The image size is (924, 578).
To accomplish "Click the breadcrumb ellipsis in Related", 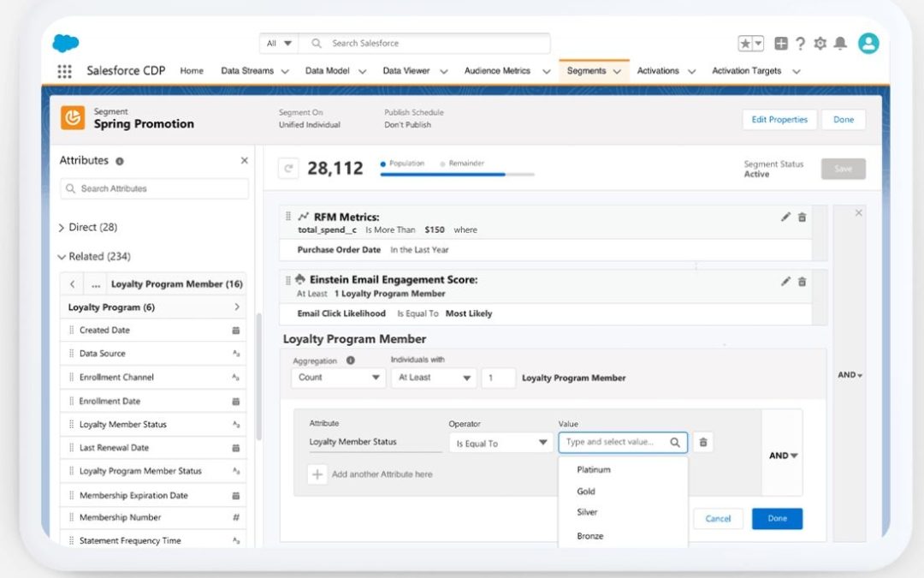I will (x=96, y=284).
